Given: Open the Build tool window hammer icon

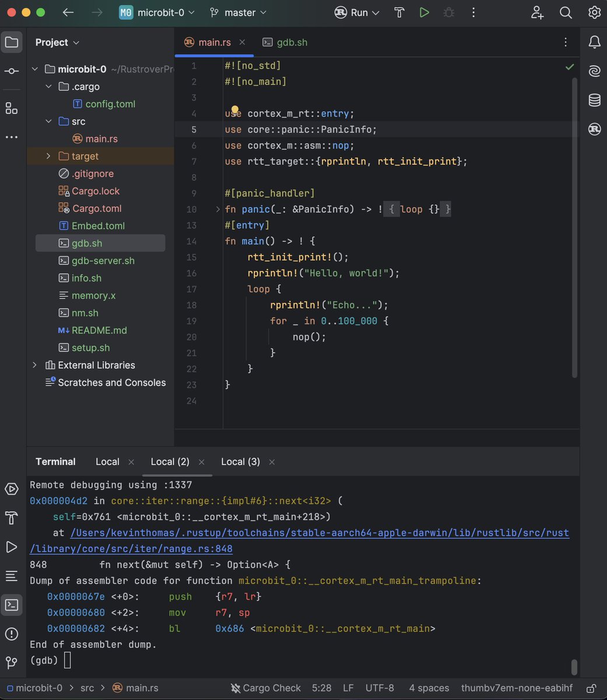Looking at the screenshot, I should (x=11, y=518).
